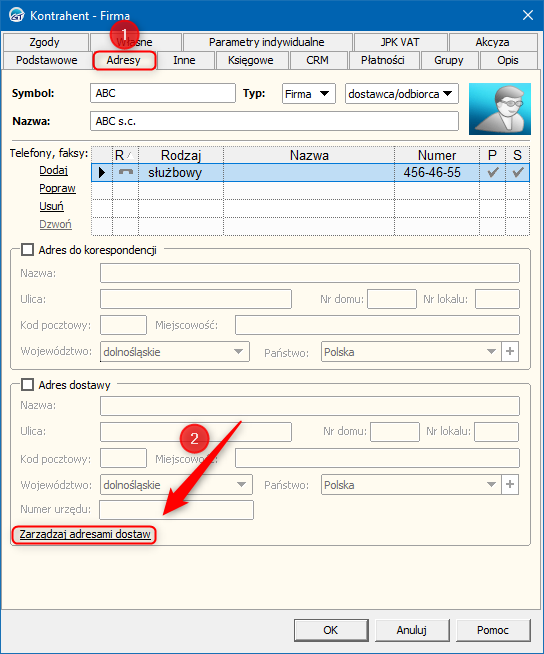The image size is (544, 654).
Task: Open the JPK VAT tab
Action: tap(400, 42)
